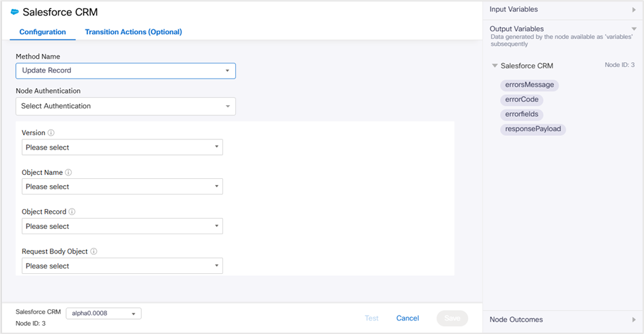The width and height of the screenshot is (644, 334).
Task: Open the Select Authentication dropdown
Action: point(126,106)
